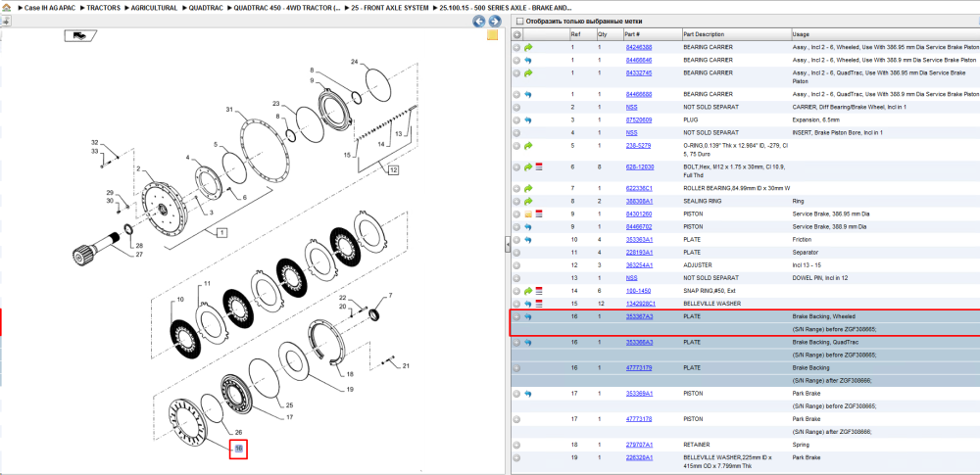Open the red list icon for snap ring 100-1450
Image resolution: width=980 pixels, height=475 pixels.
539,291
